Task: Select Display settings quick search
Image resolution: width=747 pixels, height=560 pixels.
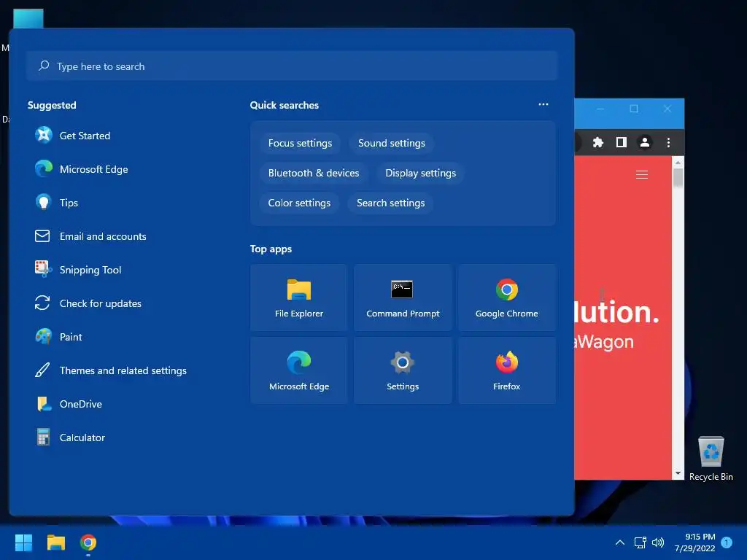Action: 421,174
